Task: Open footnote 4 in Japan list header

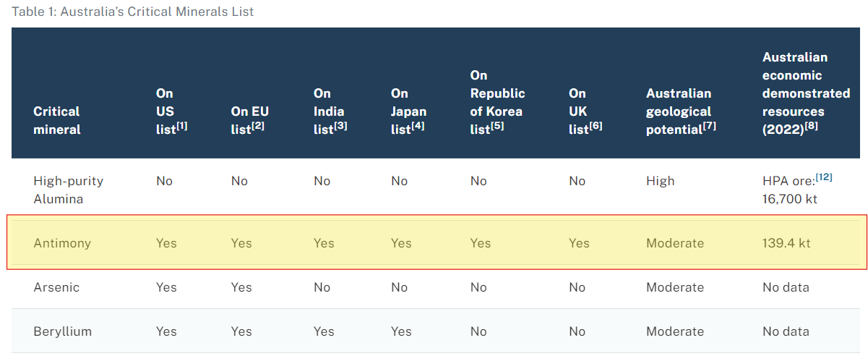Action: click(x=418, y=126)
